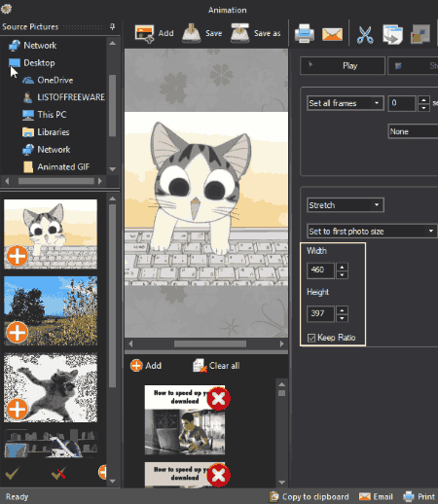The width and height of the screenshot is (438, 504).
Task: Click the Width input field
Action: coord(320,270)
